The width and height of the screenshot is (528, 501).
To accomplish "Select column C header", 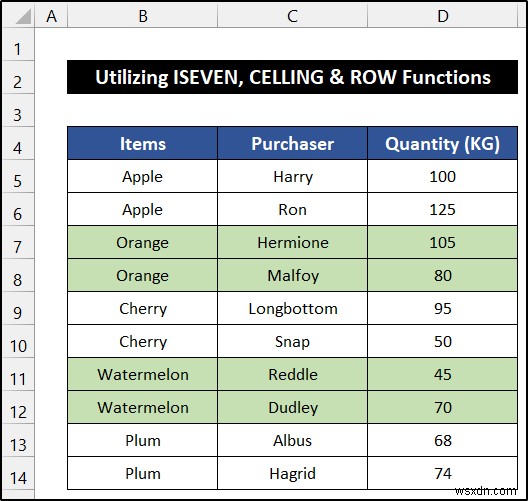I will pyautogui.click(x=292, y=15).
